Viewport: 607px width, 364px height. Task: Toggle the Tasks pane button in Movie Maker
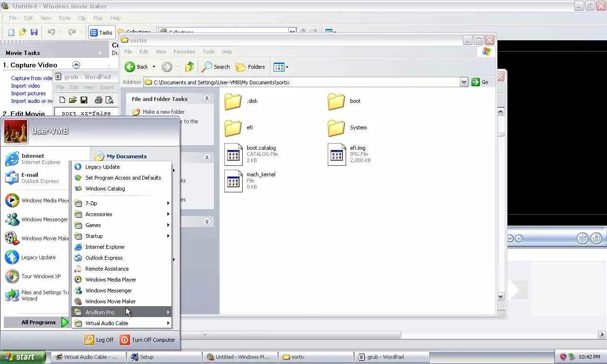click(x=101, y=33)
